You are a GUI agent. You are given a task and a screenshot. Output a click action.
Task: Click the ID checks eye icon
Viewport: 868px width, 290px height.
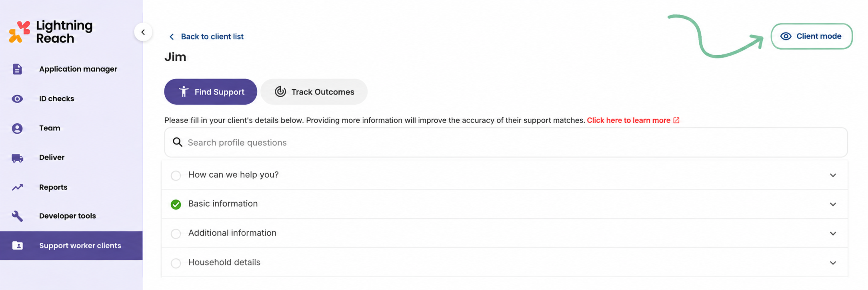17,99
